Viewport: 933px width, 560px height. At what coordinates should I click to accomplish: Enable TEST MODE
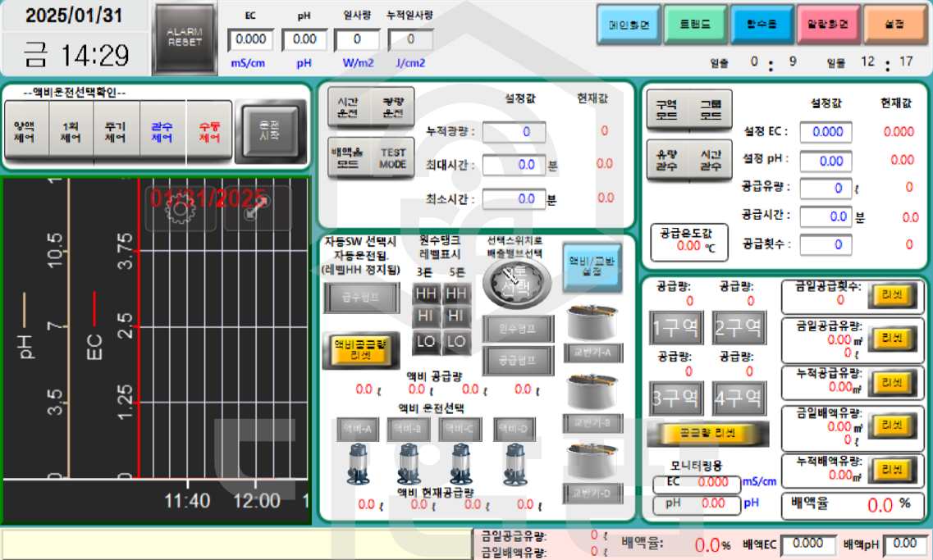point(393,158)
